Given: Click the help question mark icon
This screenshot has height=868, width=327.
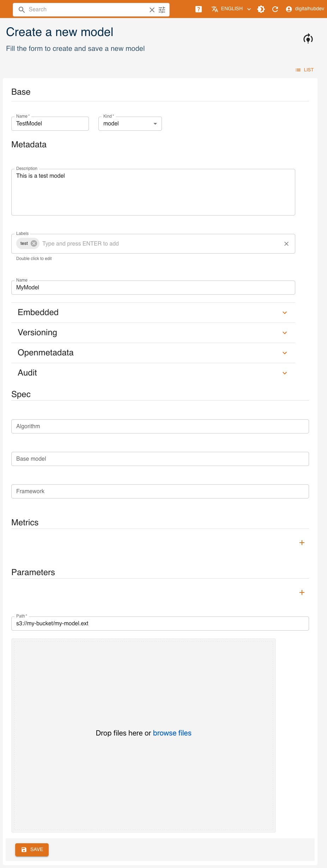Looking at the screenshot, I should [199, 9].
